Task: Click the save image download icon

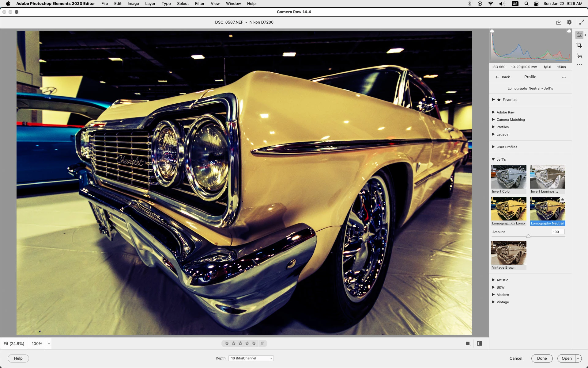Action: coord(559,22)
